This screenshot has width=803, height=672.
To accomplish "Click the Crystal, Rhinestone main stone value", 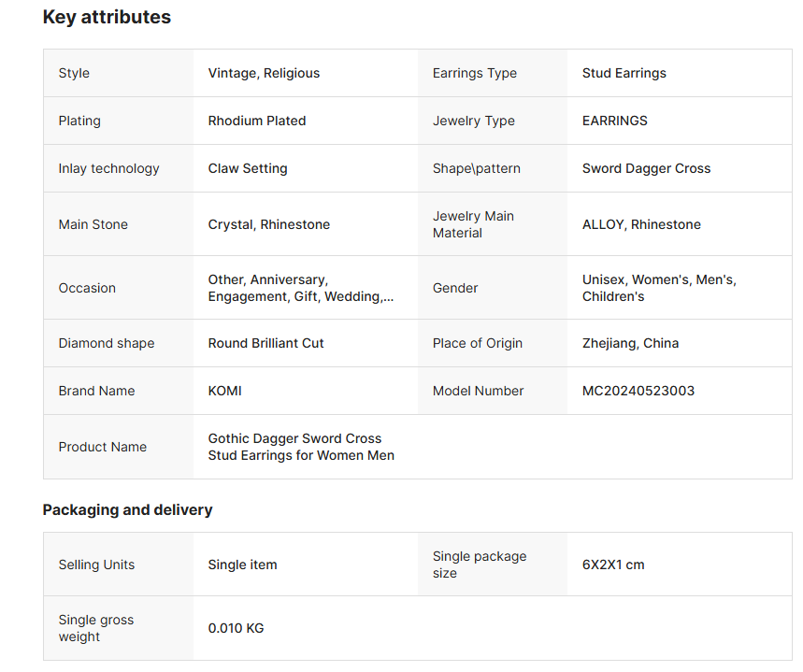I will pyautogui.click(x=268, y=224).
